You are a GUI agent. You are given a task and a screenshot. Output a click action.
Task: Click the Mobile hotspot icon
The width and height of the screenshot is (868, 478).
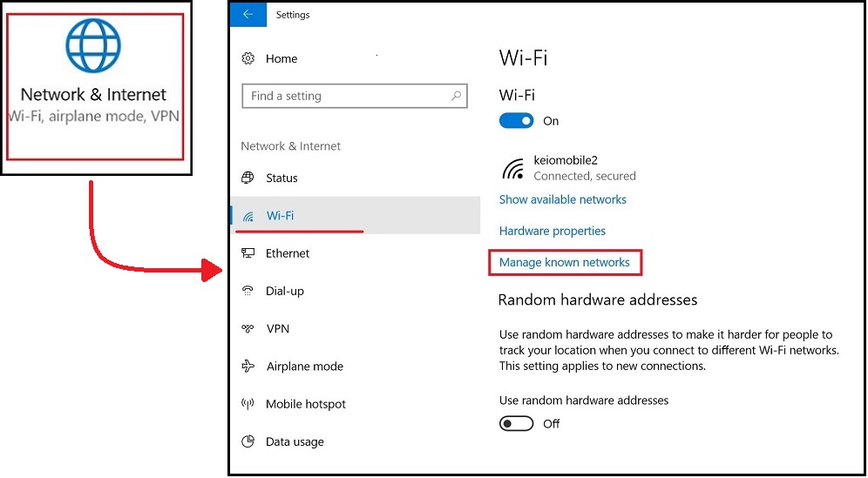pos(248,404)
